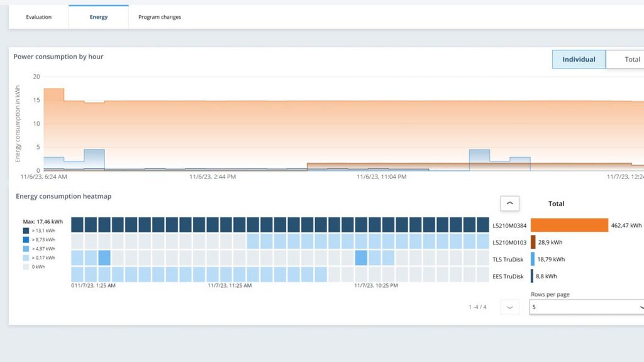Click the brown 28,9 kWh total bar
Screen dimensions: 644x362
coord(533,242)
